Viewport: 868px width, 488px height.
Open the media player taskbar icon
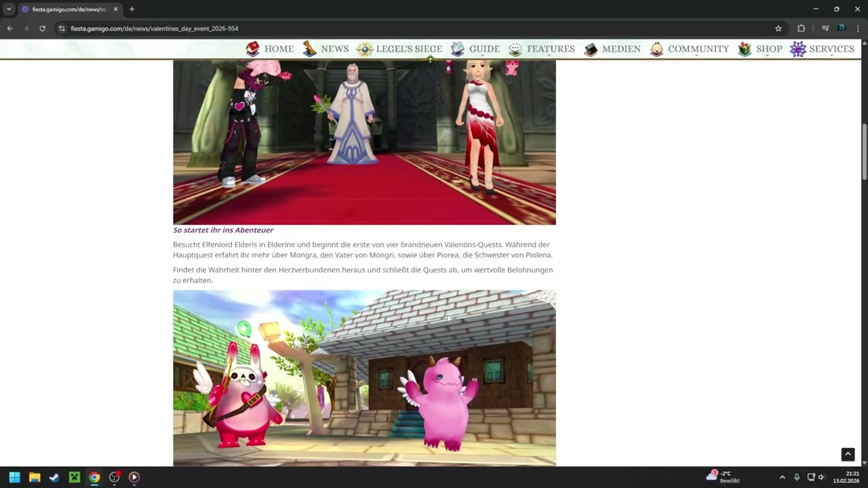[x=134, y=477]
